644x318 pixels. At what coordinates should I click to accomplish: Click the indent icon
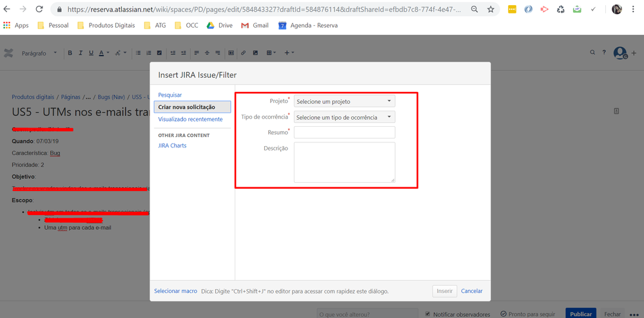[x=184, y=53]
